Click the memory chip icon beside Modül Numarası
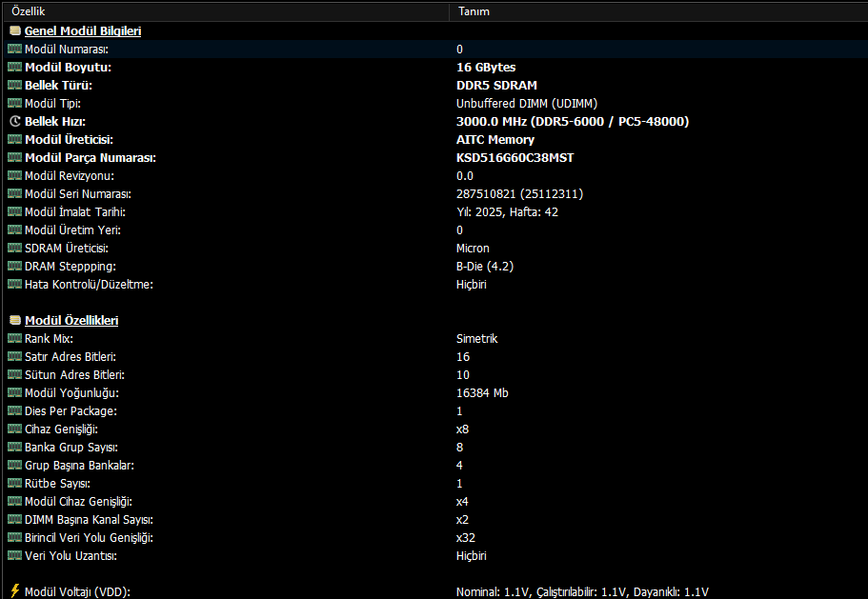Image resolution: width=868 pixels, height=599 pixels. (x=15, y=50)
